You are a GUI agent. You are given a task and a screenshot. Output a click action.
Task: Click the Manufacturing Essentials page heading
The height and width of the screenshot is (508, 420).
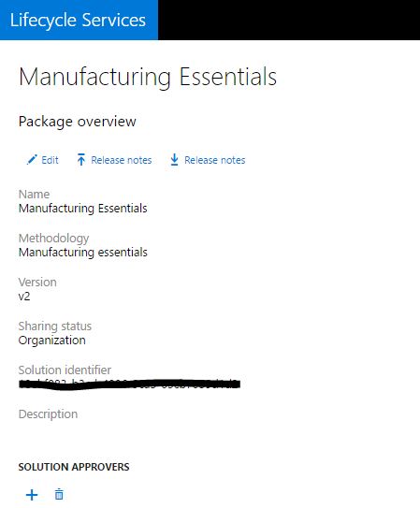pos(148,77)
